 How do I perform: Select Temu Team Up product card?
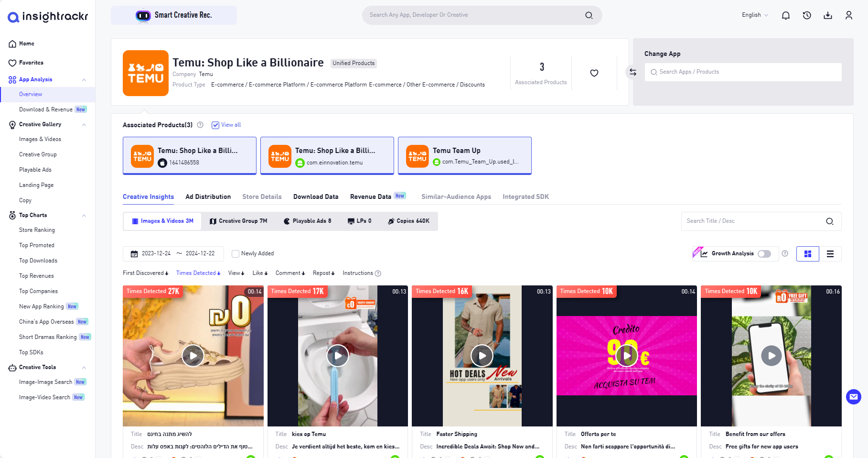click(x=465, y=156)
